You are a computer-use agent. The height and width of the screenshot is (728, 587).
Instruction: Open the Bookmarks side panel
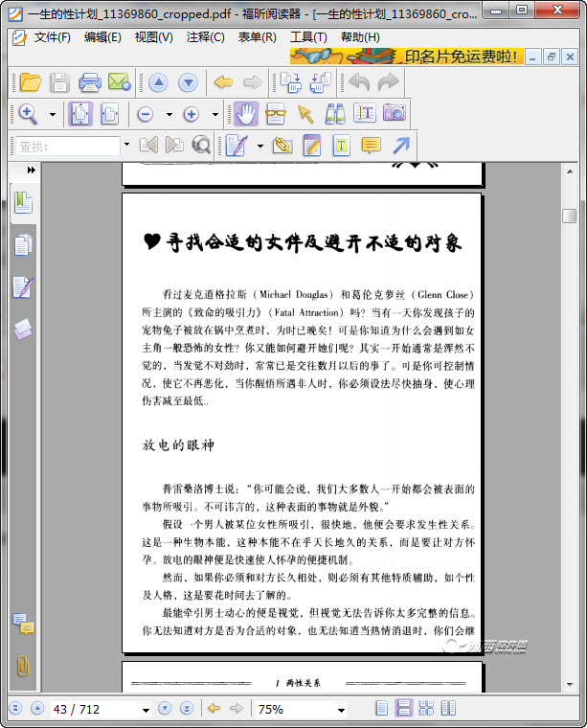23,202
